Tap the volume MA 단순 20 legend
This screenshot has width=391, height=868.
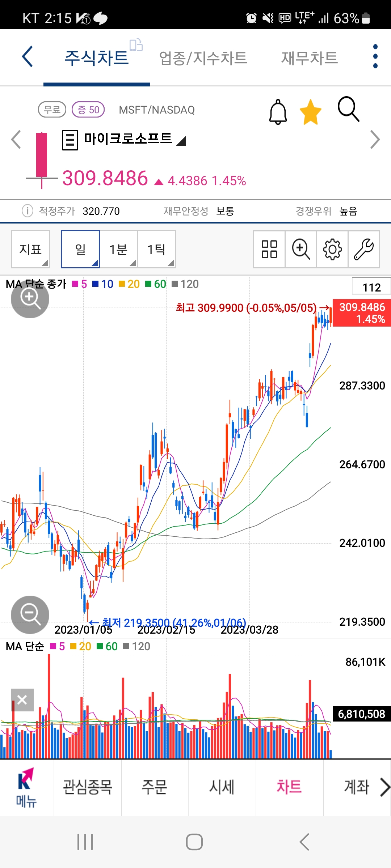pyautogui.click(x=80, y=646)
